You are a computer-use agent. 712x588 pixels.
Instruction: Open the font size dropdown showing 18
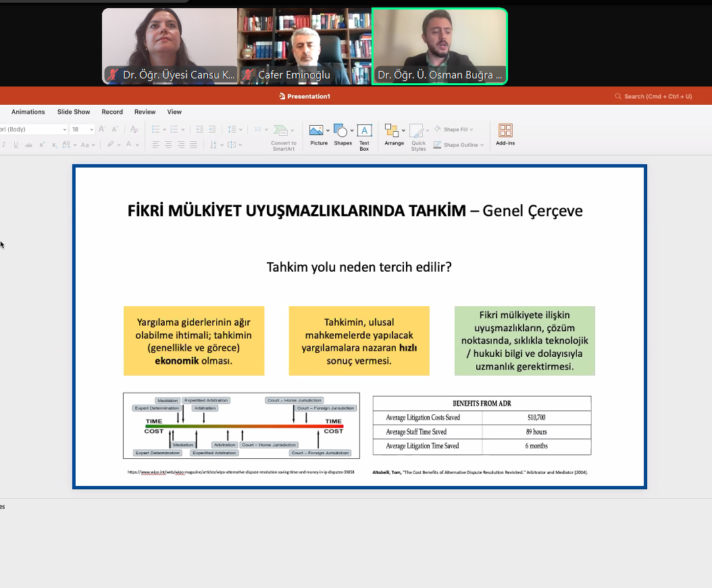(82, 128)
